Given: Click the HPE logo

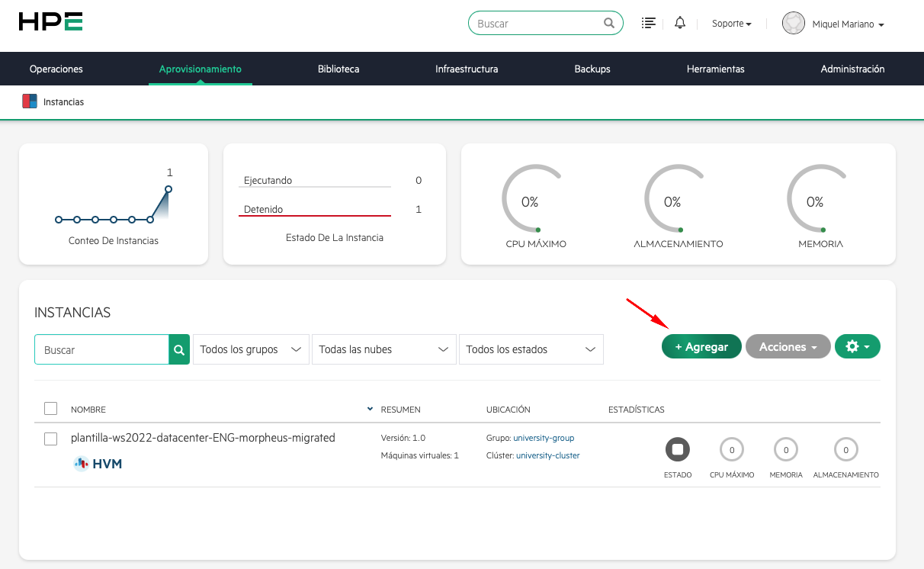Looking at the screenshot, I should coord(50,22).
